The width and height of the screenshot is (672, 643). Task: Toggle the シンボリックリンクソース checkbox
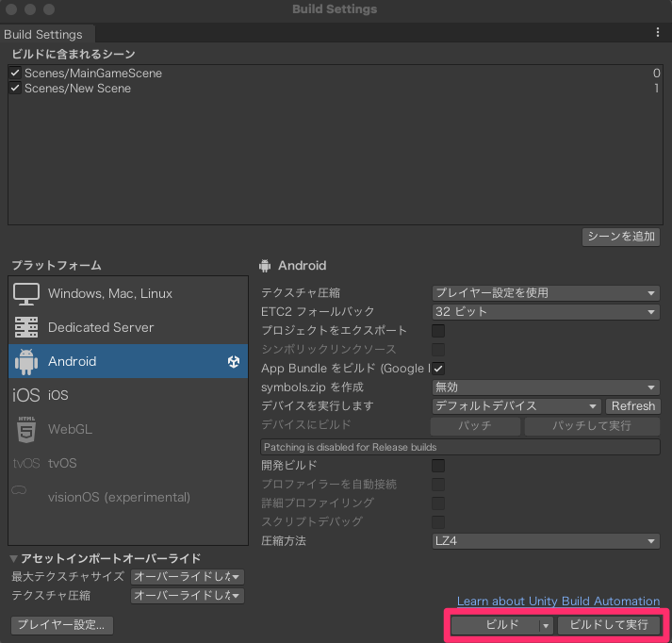438,350
